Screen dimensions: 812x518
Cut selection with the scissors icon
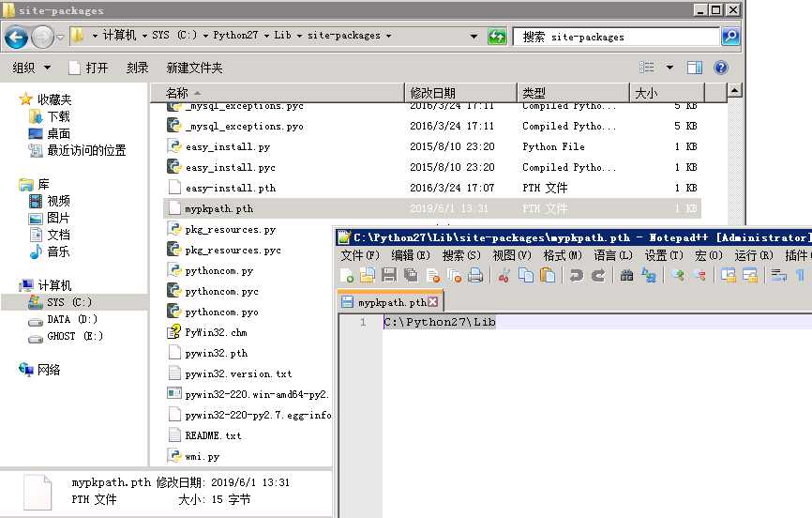pos(504,275)
